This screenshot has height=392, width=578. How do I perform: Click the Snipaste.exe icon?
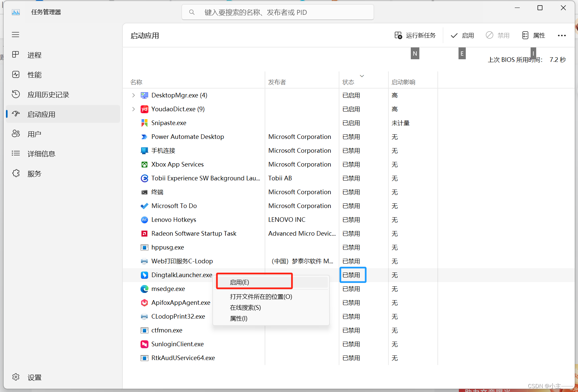(x=144, y=123)
